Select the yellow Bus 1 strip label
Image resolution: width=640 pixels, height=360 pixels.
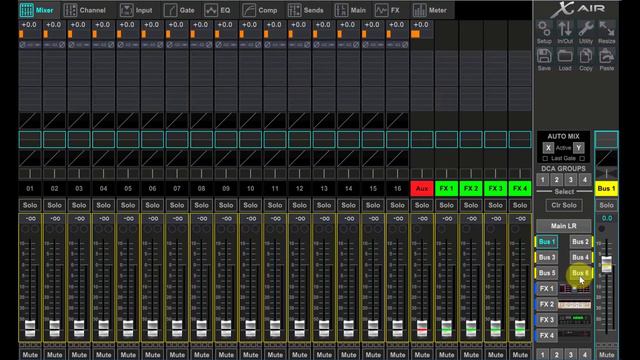607,189
